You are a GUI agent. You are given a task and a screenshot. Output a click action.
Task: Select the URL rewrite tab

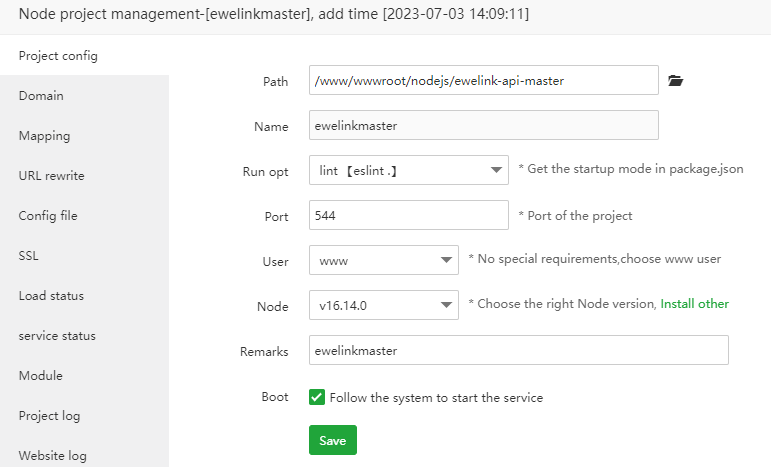(x=51, y=176)
